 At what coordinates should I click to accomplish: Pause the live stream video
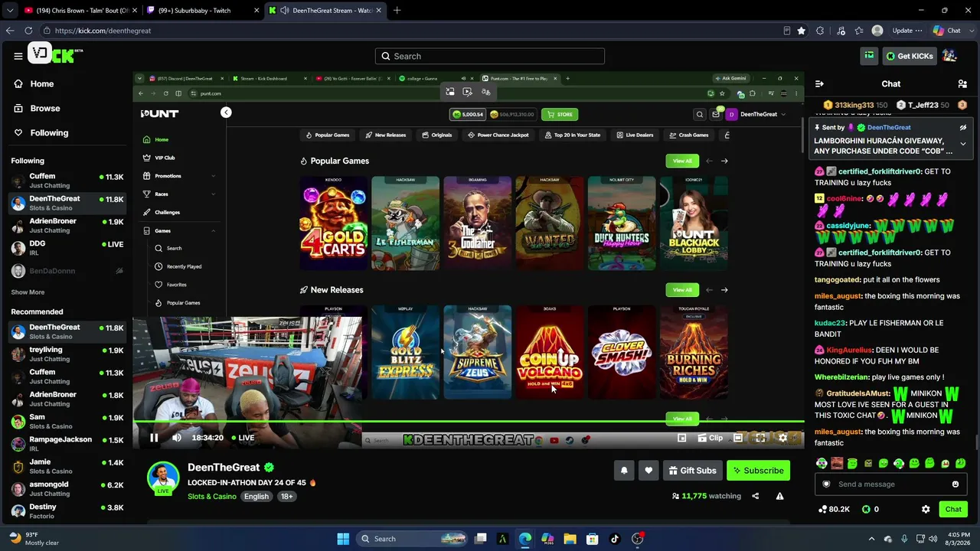click(154, 438)
